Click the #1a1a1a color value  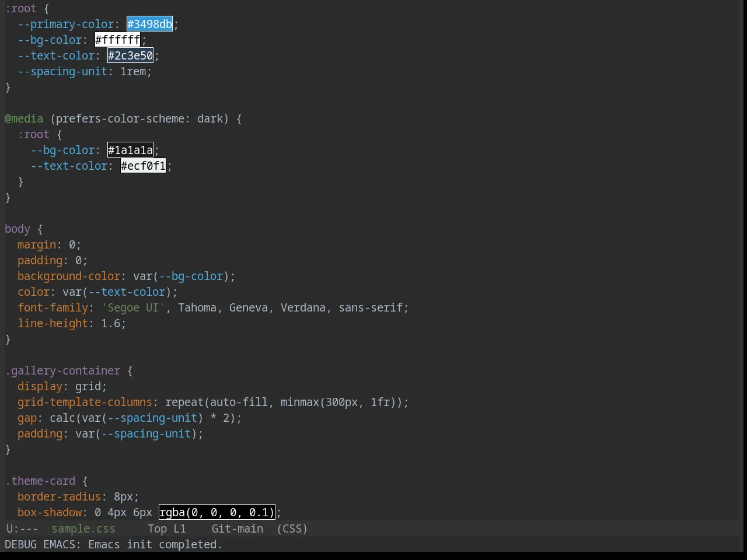131,150
